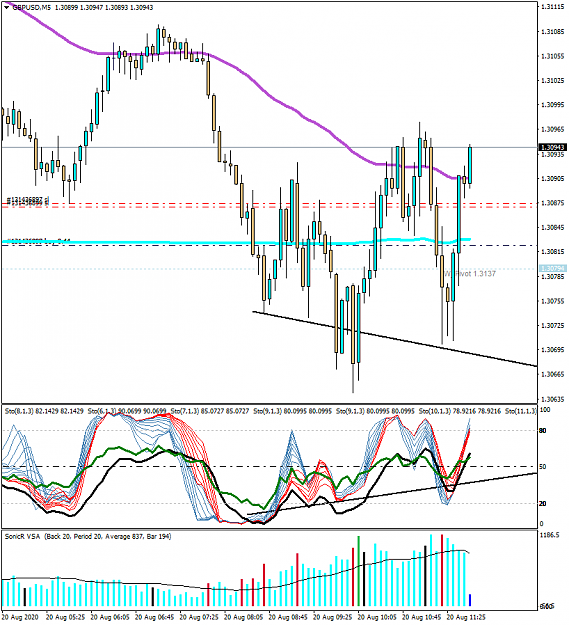Select the 20 Aug 10:05 time label
Screen dimensions: 569x625
tap(377, 617)
